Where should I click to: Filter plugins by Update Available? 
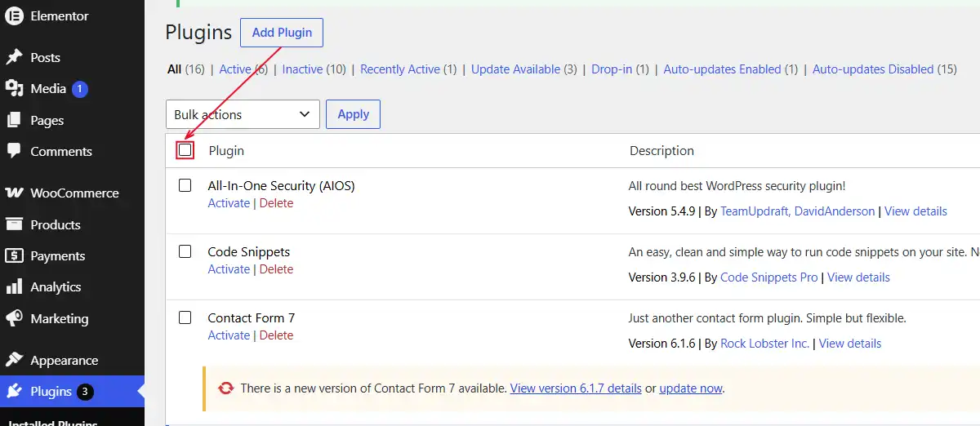(x=515, y=69)
